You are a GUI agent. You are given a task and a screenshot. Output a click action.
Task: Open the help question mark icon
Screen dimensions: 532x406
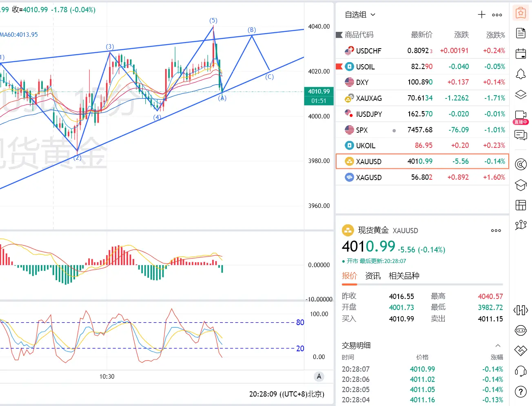coord(521,392)
